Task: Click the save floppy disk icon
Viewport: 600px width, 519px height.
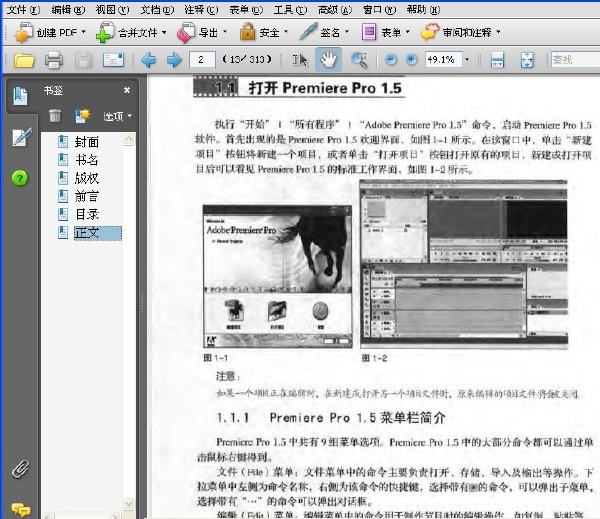Action: (x=83, y=60)
